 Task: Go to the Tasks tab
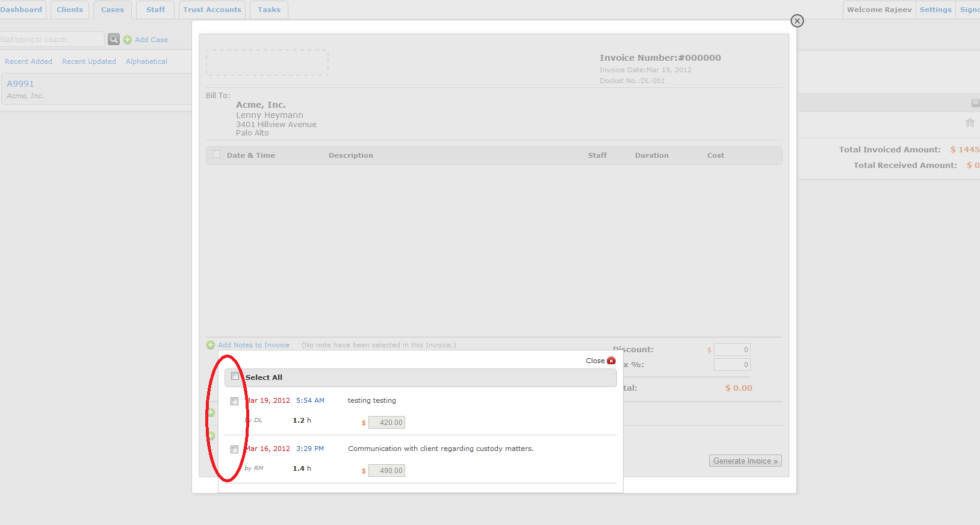[269, 10]
